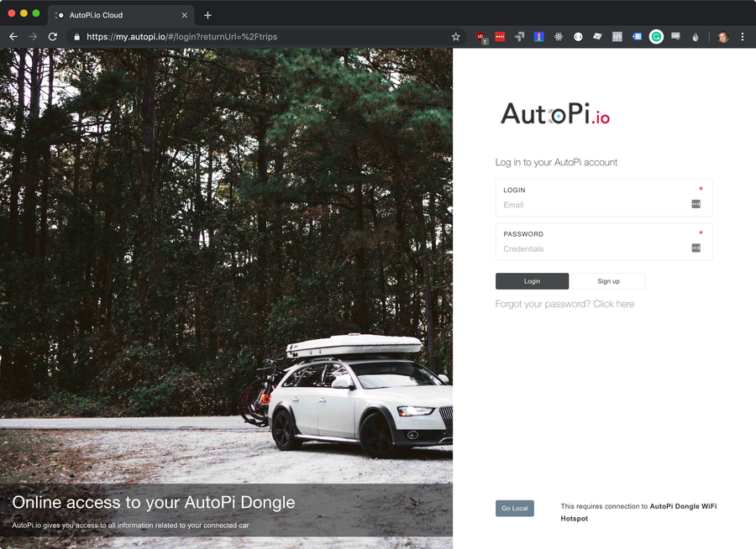Screen dimensions: 756x549
Task: Click the green Grammarly extension icon
Action: (x=656, y=37)
